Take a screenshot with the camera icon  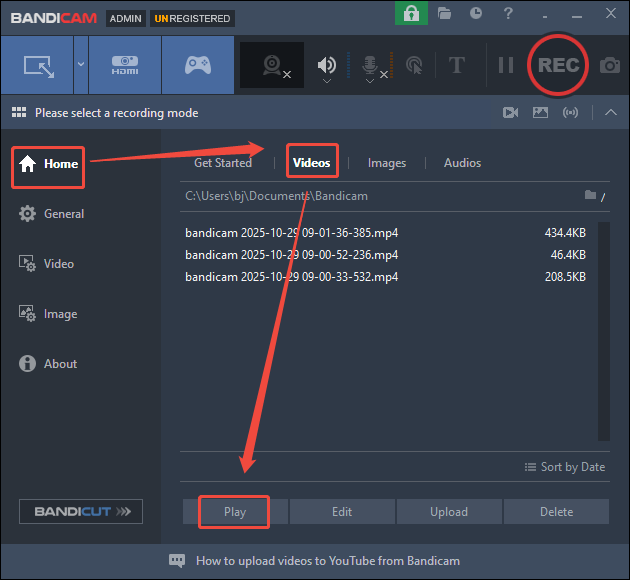click(x=610, y=65)
